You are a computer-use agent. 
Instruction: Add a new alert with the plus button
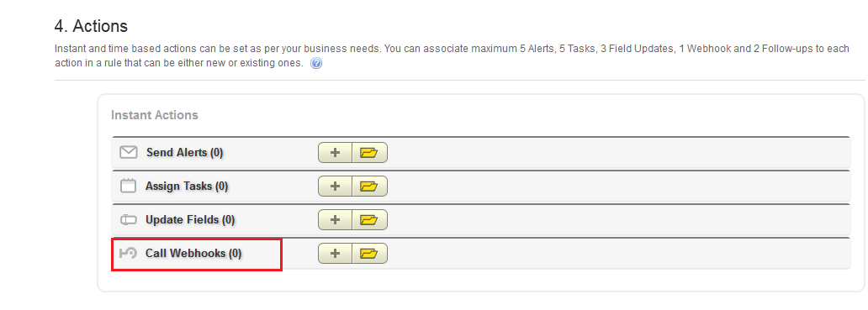click(335, 153)
